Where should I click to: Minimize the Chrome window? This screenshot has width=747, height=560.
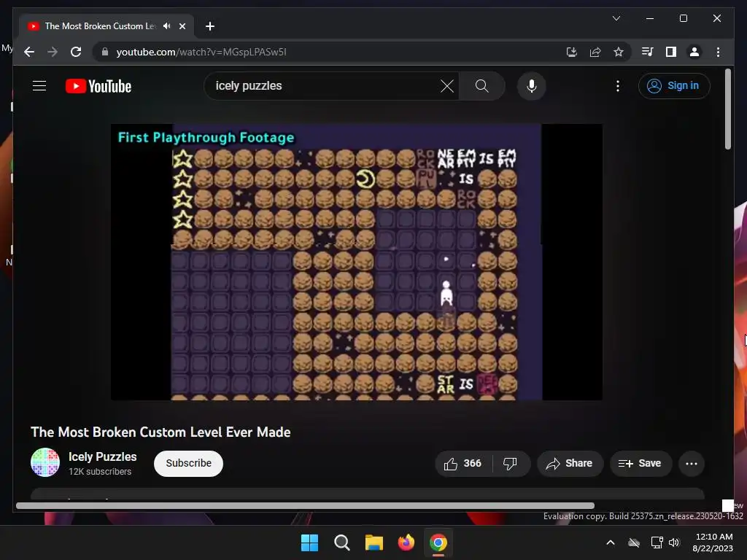[650, 18]
